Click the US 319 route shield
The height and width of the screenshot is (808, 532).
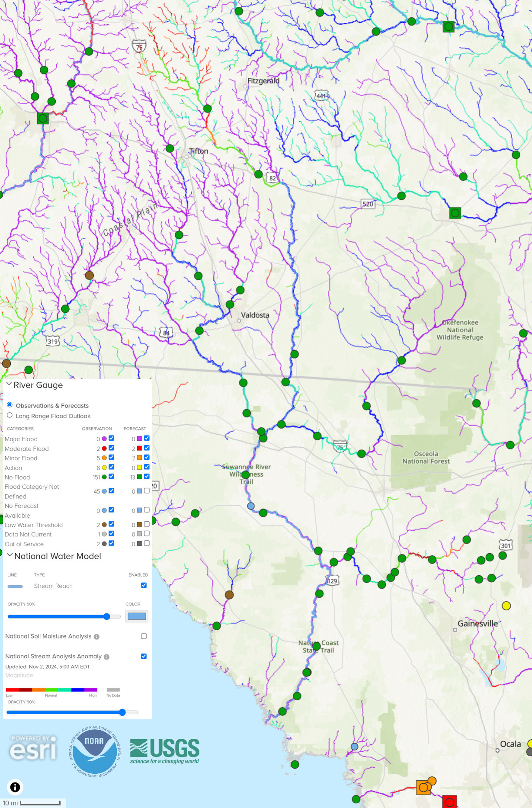(53, 341)
